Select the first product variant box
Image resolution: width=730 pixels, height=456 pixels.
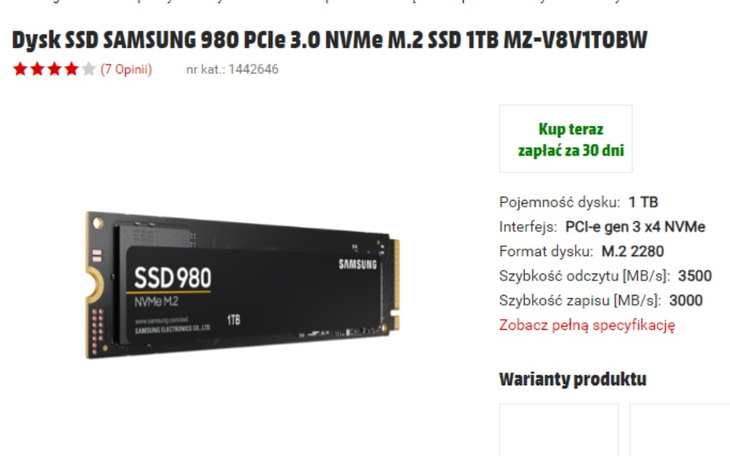click(559, 430)
